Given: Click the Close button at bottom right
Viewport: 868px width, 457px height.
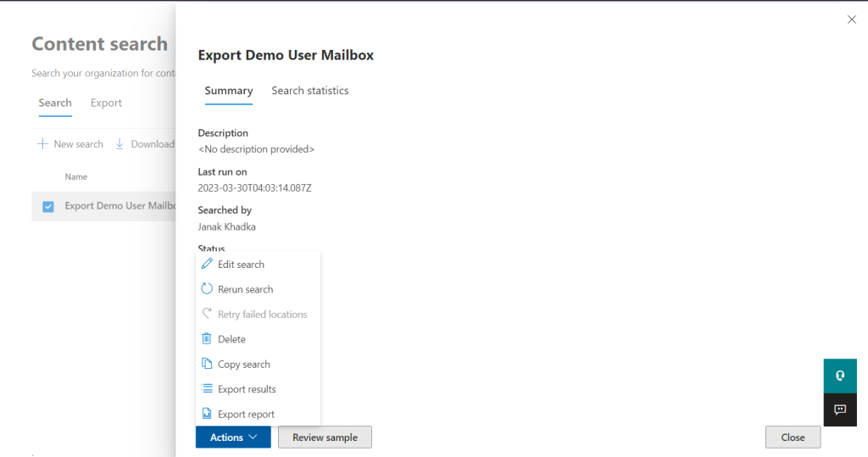Looking at the screenshot, I should [793, 437].
